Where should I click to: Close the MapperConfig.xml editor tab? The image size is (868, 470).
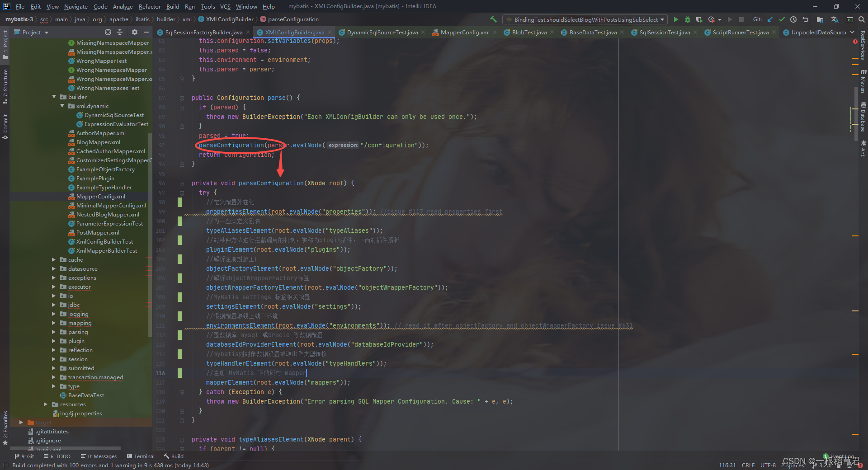click(x=495, y=32)
